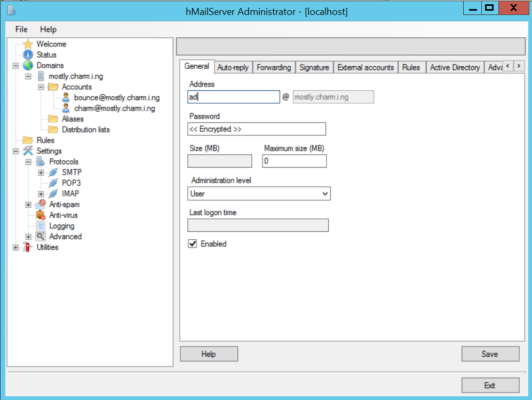
Task: Click the Domains globe icon
Action: 28,65
